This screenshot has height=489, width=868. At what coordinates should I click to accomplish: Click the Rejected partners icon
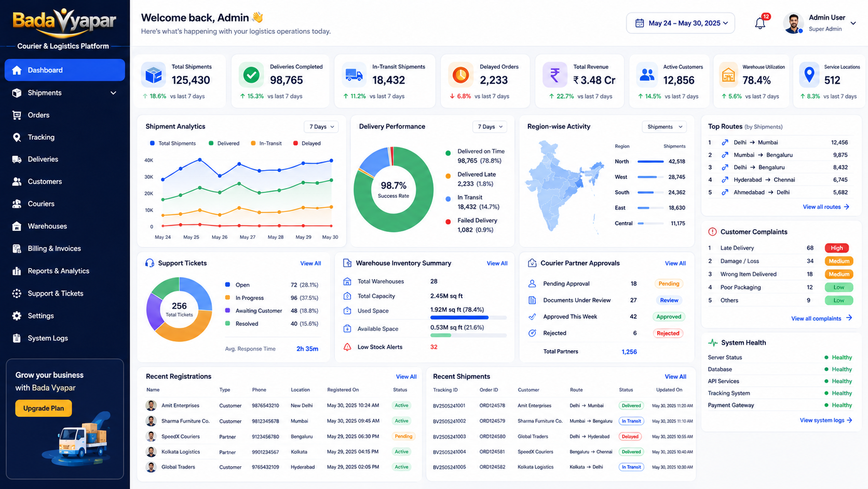pos(532,333)
